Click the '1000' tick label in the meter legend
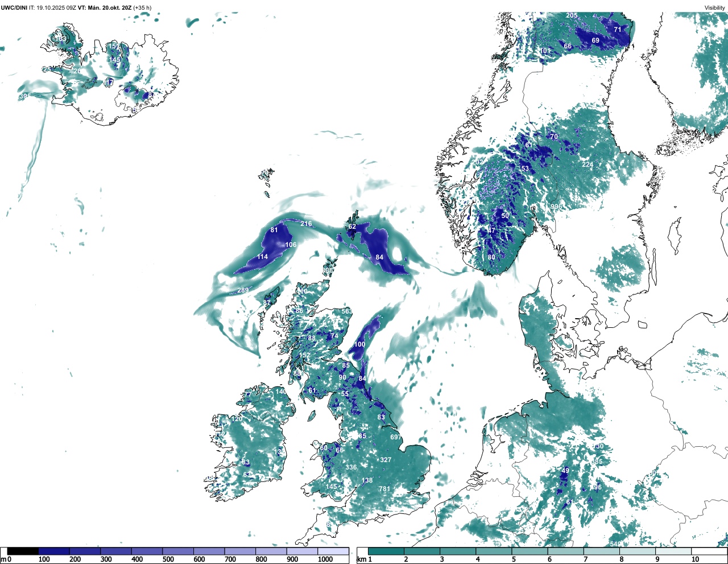 pyautogui.click(x=325, y=560)
